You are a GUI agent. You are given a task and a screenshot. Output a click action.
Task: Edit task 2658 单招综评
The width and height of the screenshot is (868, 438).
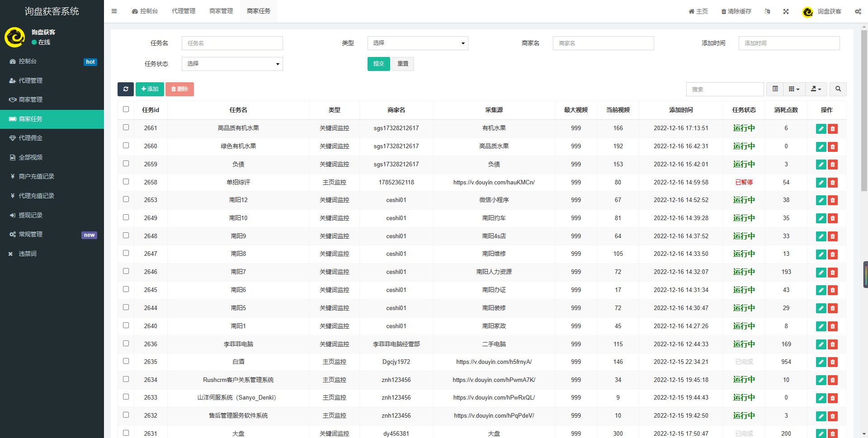[821, 183]
